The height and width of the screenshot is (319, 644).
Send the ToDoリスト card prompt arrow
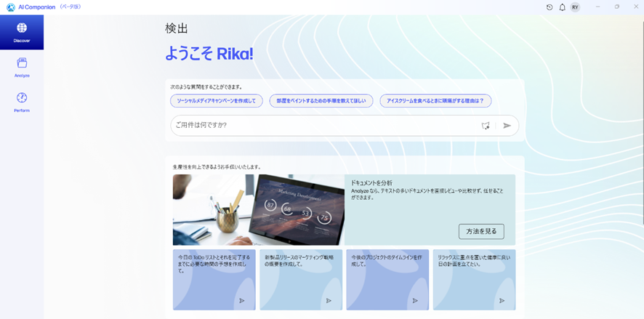point(242,301)
